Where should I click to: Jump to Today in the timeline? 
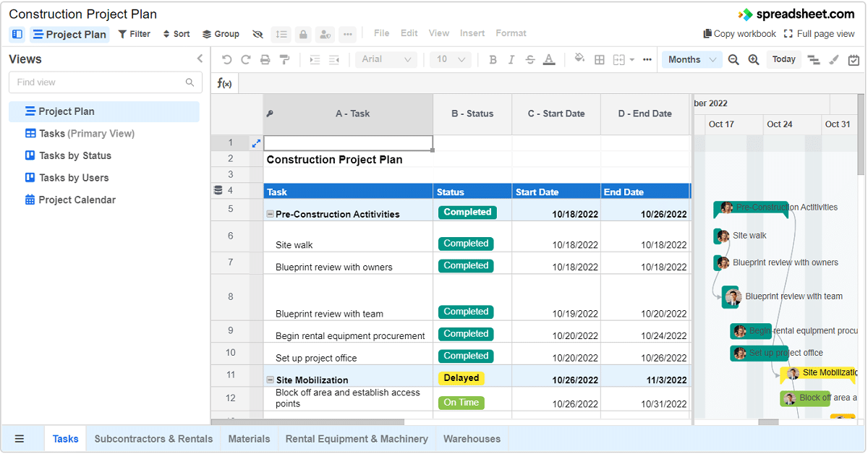[784, 59]
